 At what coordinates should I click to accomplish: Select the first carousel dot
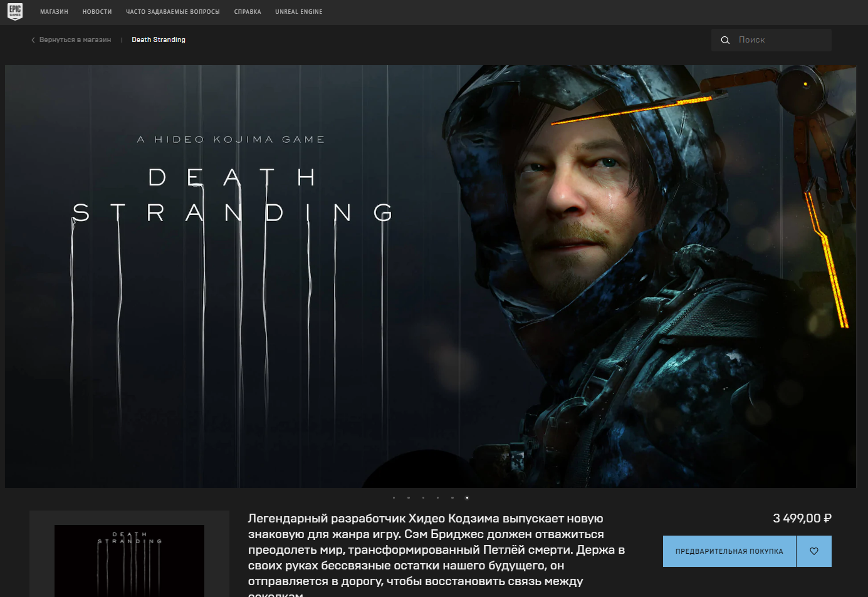(394, 497)
